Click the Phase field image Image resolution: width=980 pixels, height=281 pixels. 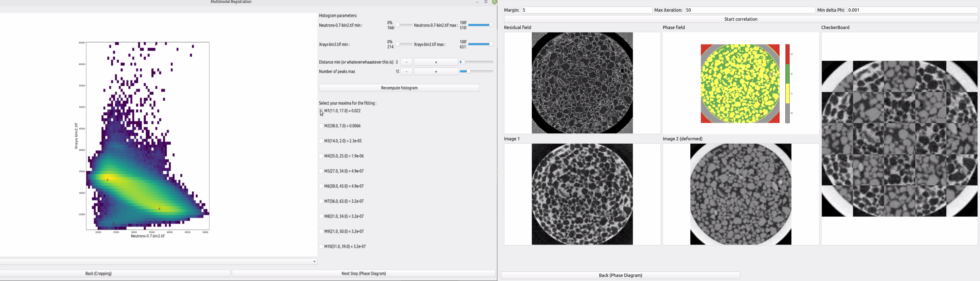point(740,84)
